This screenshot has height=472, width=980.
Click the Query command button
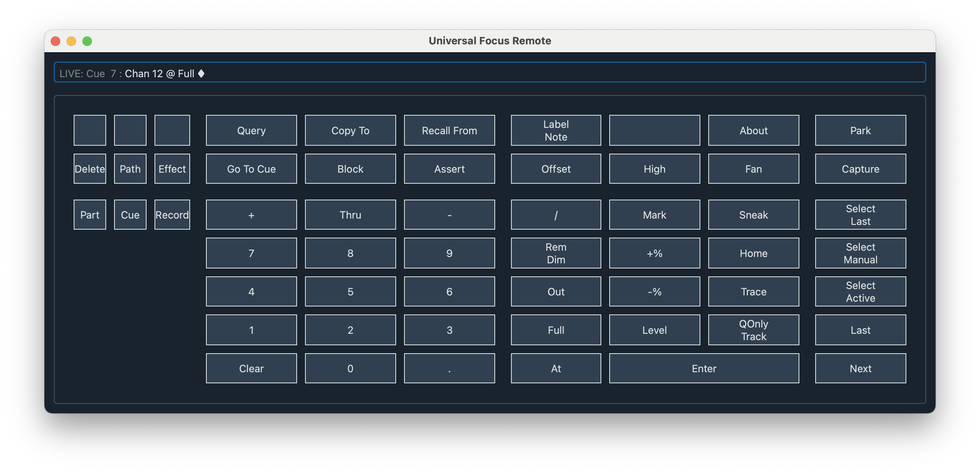(251, 130)
